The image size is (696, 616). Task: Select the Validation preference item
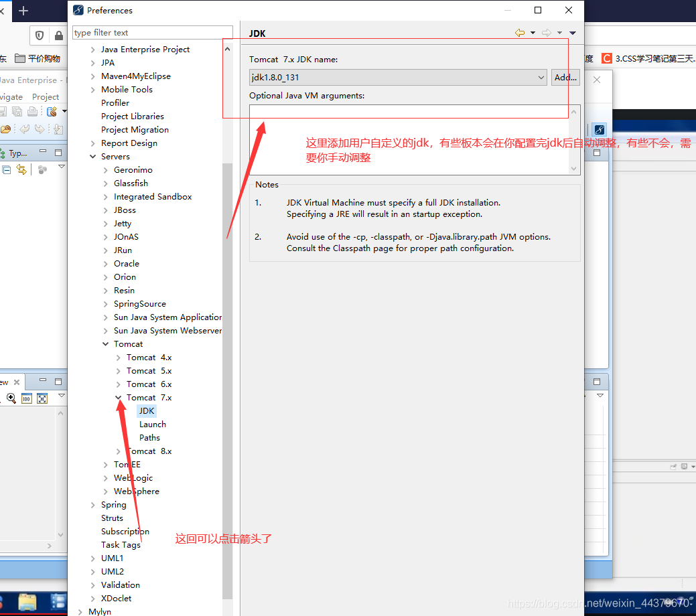(121, 585)
